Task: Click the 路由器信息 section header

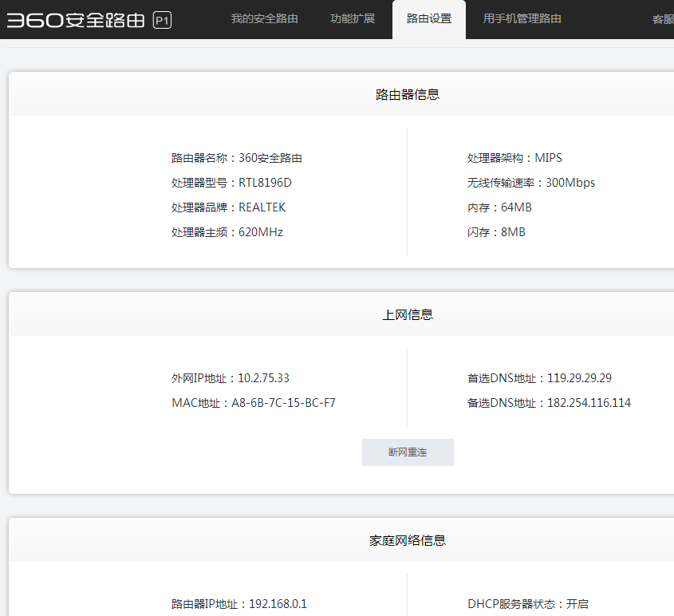Action: pos(407,94)
